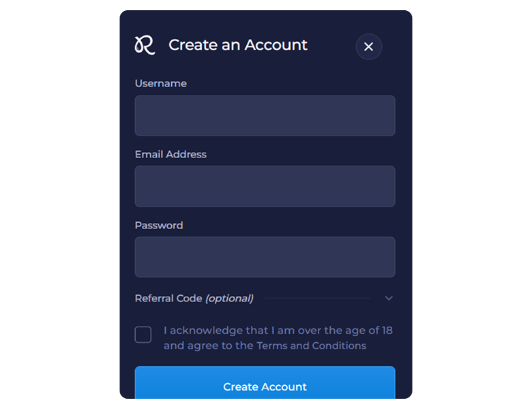Screen dimensions: 532x409
Task: Click the Username field label
Action: pos(160,83)
